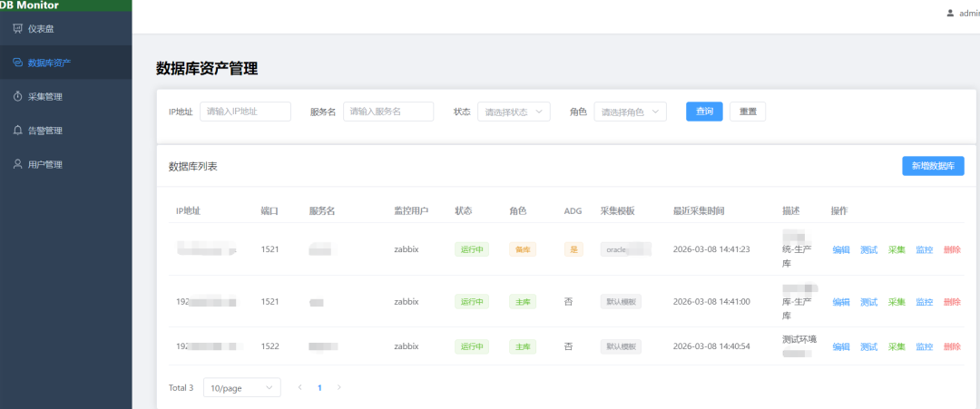Click the 查询 button
The height and width of the screenshot is (409, 980).
point(704,112)
